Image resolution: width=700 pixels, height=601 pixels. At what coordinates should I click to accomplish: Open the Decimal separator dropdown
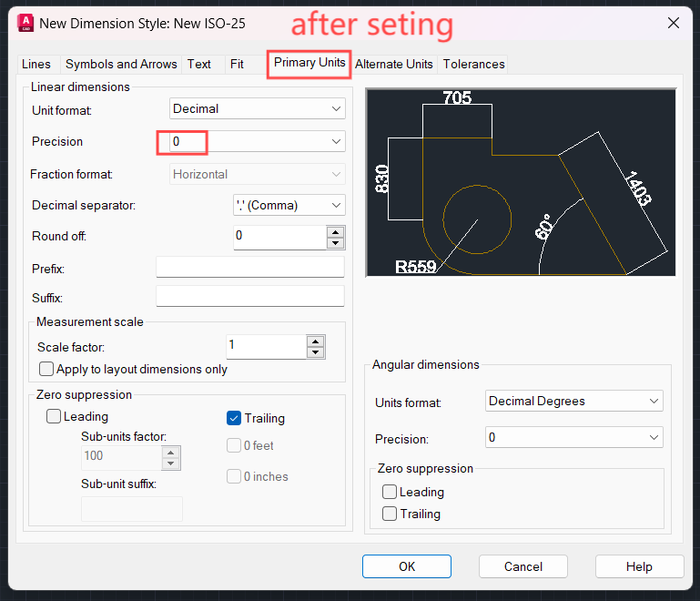pyautogui.click(x=289, y=206)
